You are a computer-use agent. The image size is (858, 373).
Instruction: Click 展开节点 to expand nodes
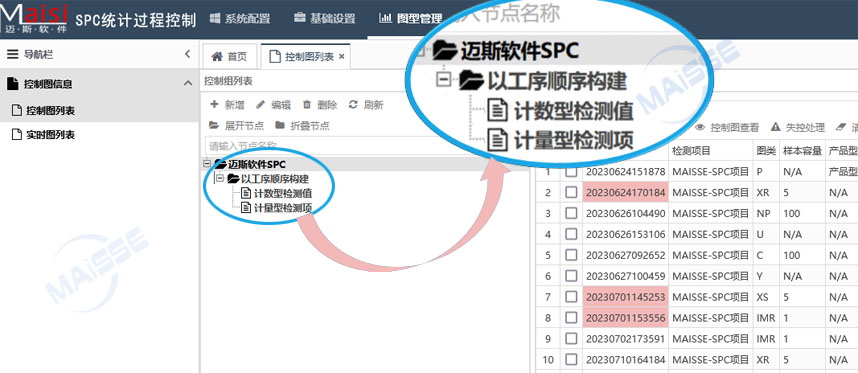tap(236, 126)
